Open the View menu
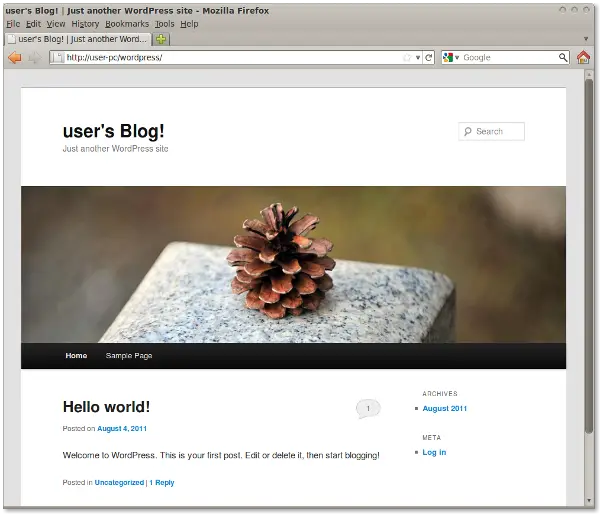This screenshot has height=514, width=600. click(55, 24)
